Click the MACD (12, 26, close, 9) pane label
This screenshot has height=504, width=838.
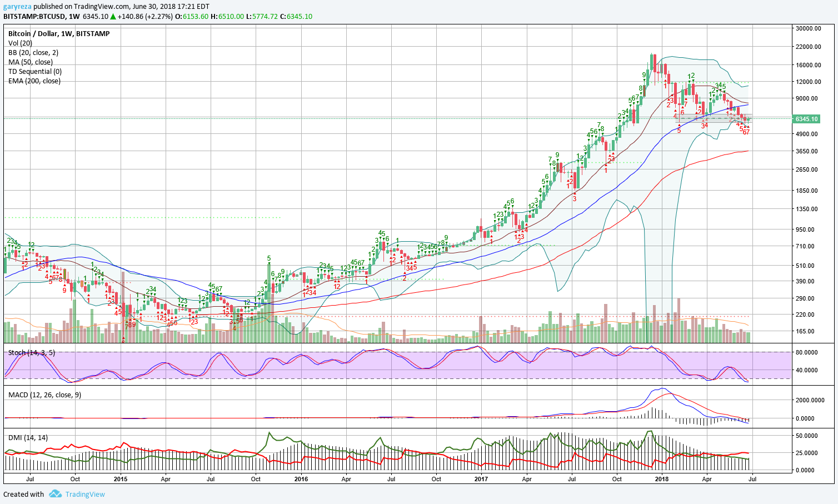(44, 395)
